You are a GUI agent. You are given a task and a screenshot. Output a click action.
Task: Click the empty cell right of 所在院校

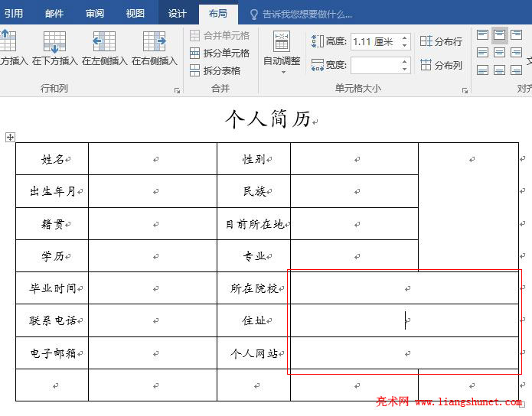[404, 288]
